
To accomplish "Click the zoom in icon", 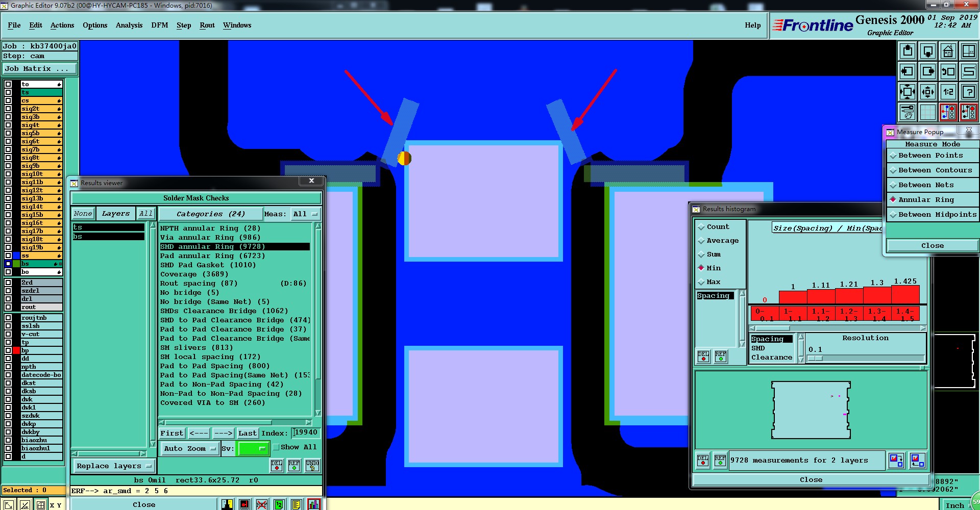I will (908, 92).
